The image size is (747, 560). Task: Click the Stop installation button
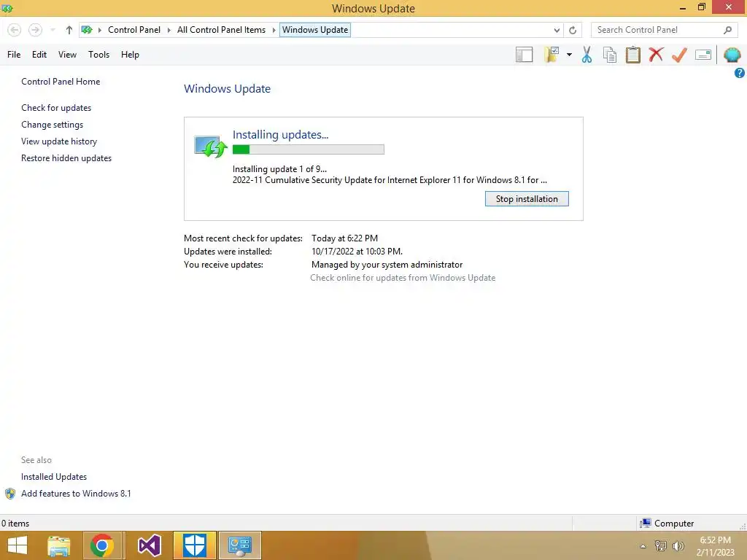[x=527, y=199]
